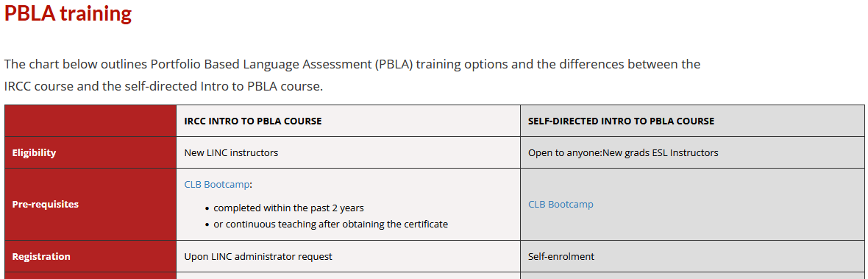The width and height of the screenshot is (868, 279).
Task: Open CLB Bootcamp link in self-directed column
Action: click(561, 204)
